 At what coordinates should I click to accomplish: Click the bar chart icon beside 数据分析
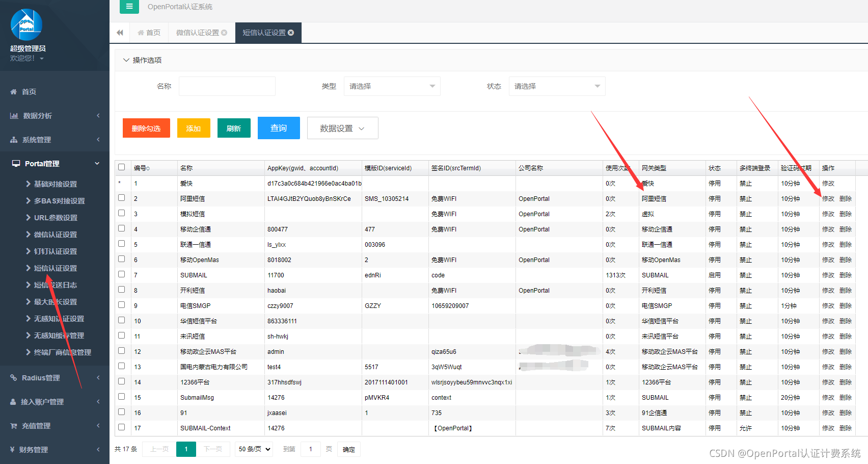(14, 116)
